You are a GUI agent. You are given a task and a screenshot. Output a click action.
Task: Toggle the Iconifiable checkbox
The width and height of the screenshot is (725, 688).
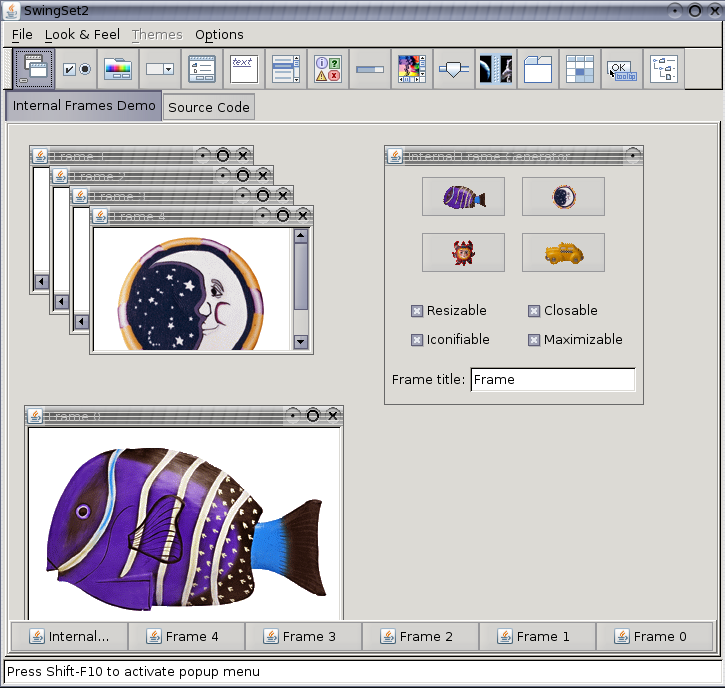418,340
